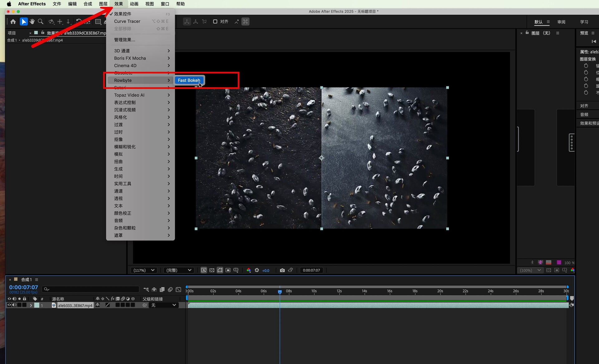Image resolution: width=599 pixels, height=364 pixels.
Task: Open Graph Editor in timeline
Action: tap(178, 290)
